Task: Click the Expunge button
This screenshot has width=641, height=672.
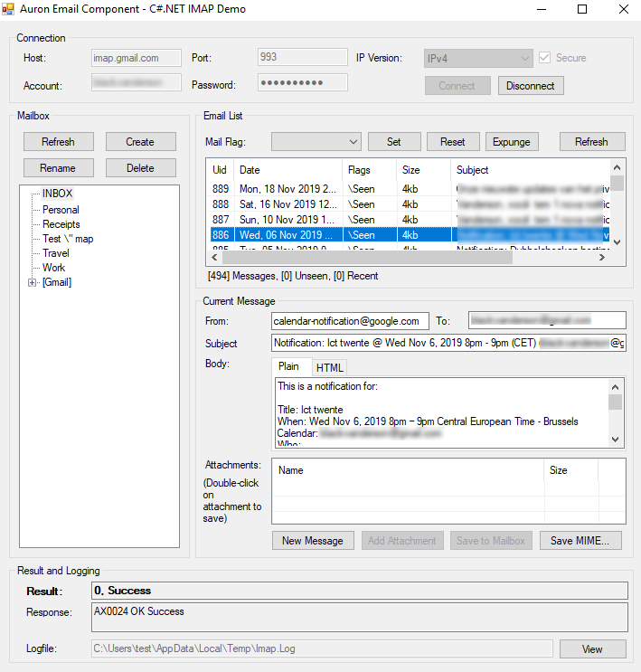Action: [512, 141]
